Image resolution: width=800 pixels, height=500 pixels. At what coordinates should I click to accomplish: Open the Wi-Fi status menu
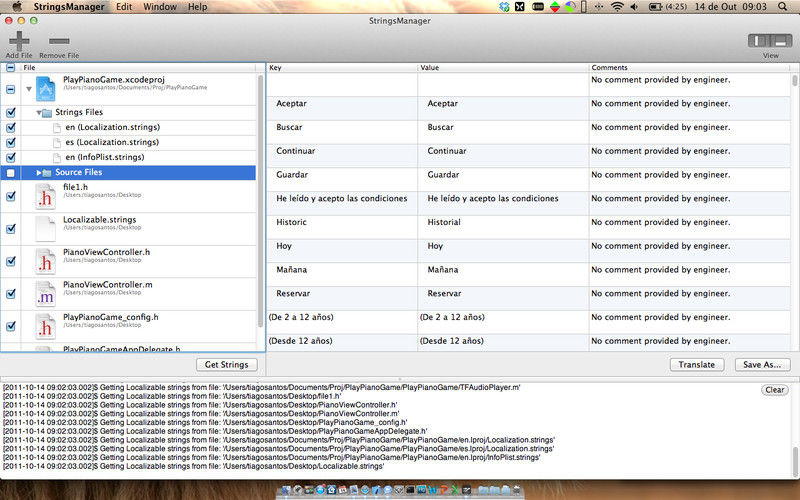click(617, 7)
